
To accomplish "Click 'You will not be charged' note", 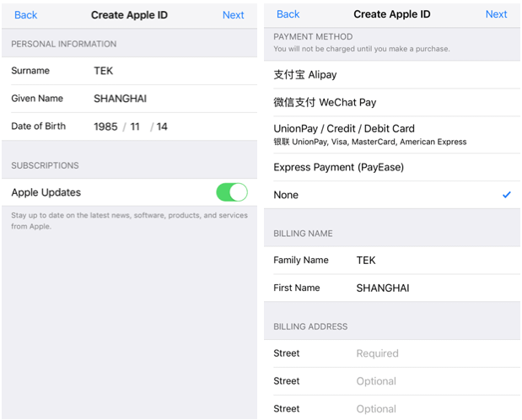I will tap(362, 49).
